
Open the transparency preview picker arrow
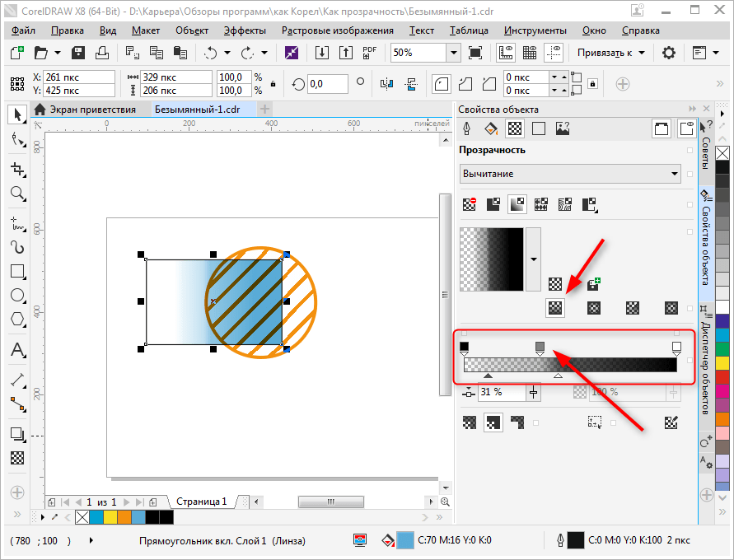[x=533, y=259]
